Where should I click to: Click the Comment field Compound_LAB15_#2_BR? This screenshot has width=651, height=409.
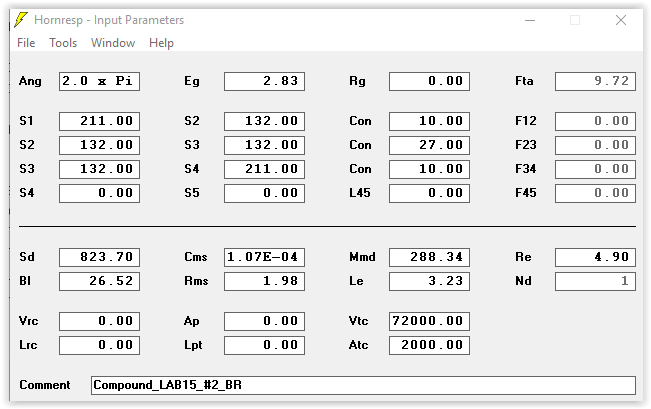[363, 385]
